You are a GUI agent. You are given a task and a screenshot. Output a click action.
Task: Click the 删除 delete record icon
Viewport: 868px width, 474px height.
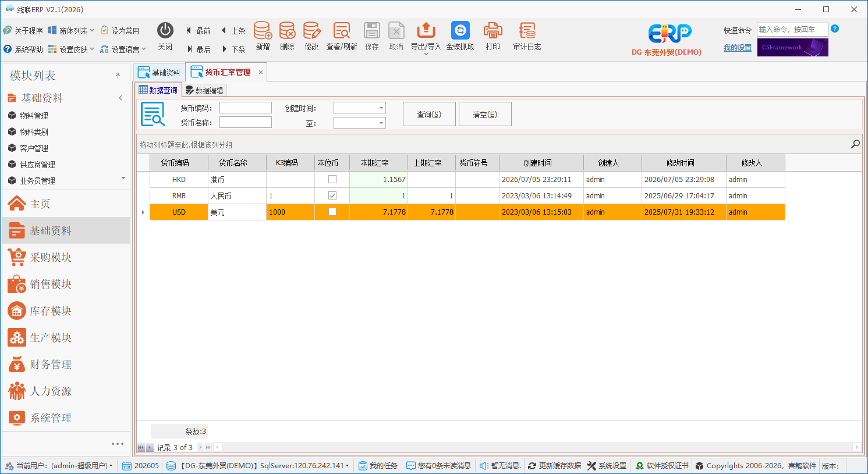coord(287,31)
